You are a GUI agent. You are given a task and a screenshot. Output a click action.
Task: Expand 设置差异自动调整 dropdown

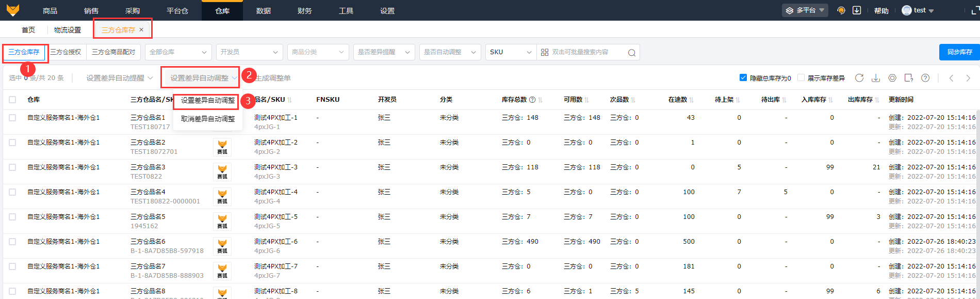click(x=204, y=78)
